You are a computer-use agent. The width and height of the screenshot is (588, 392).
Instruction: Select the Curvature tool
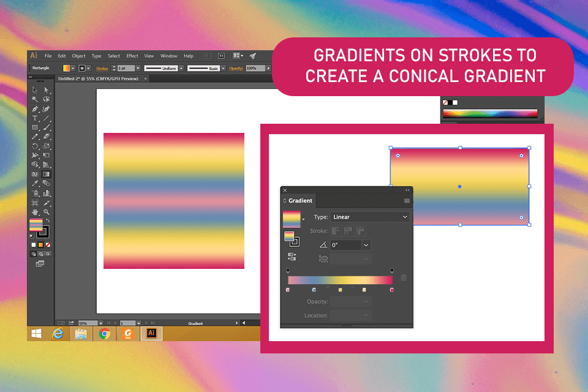[x=46, y=109]
